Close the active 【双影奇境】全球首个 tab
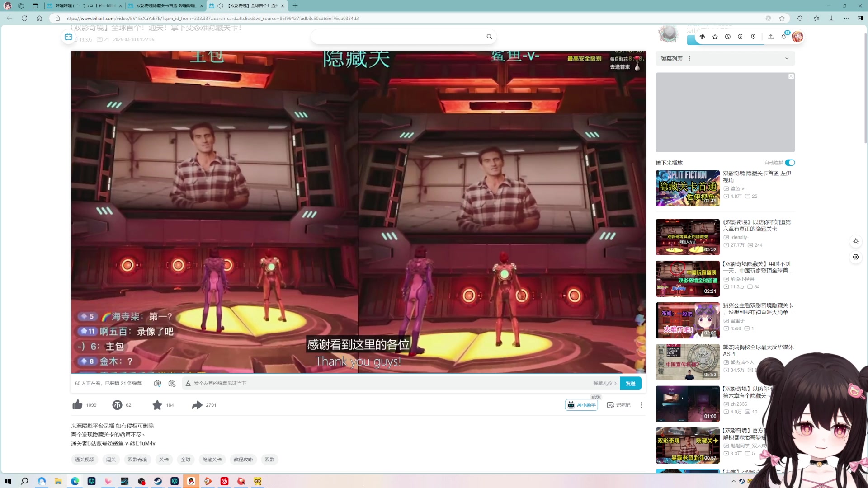The height and width of the screenshot is (488, 868). [x=283, y=6]
